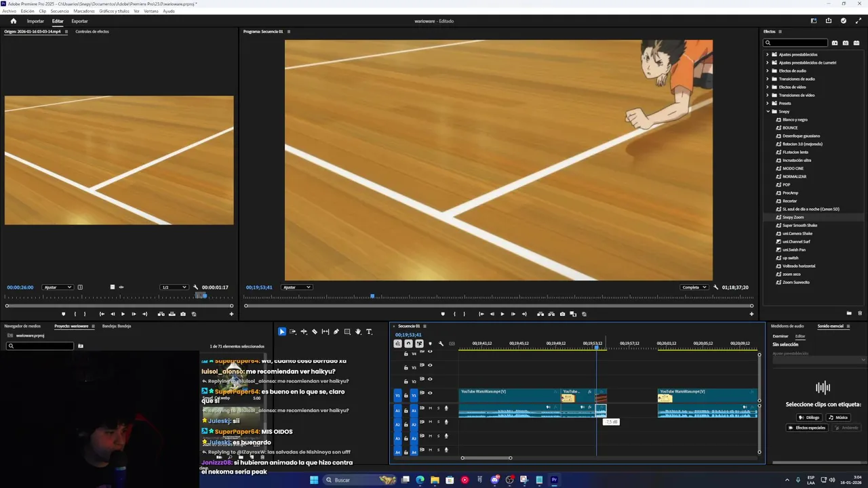
Task: Choose the Slip tool
Action: coord(325,331)
